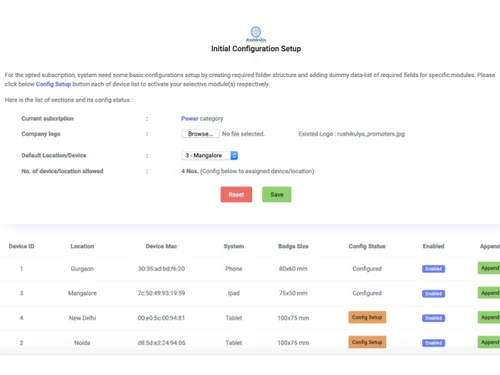The width and height of the screenshot is (500, 375).
Task: Select MAC address 7c:50:49:93:19:59
Action: pos(161,293)
